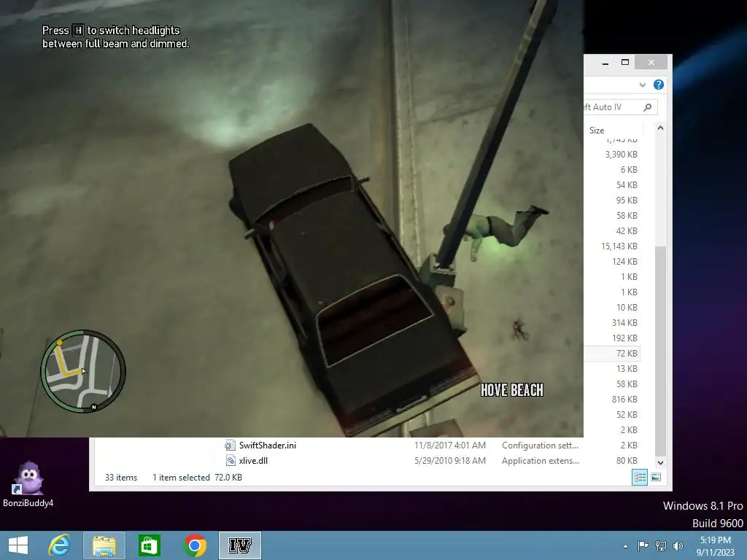
Task: Open BonziBuddy4 desktop shortcut
Action: 28,484
